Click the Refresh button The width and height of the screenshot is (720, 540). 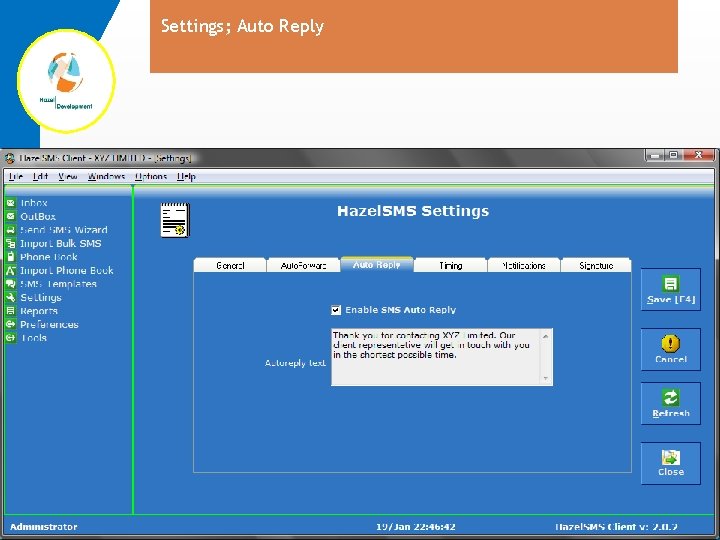tap(671, 404)
